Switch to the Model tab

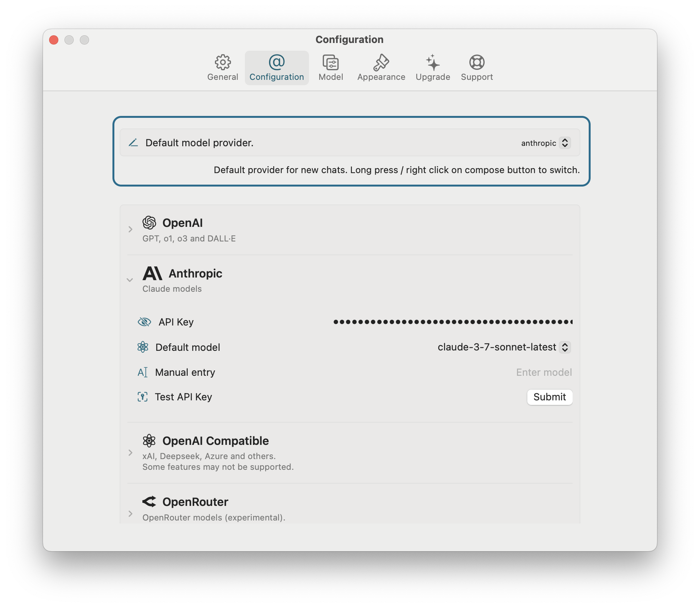[330, 68]
